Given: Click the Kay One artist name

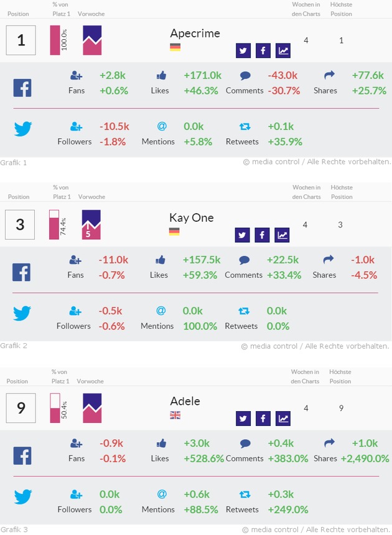Looking at the screenshot, I should coord(191,217).
